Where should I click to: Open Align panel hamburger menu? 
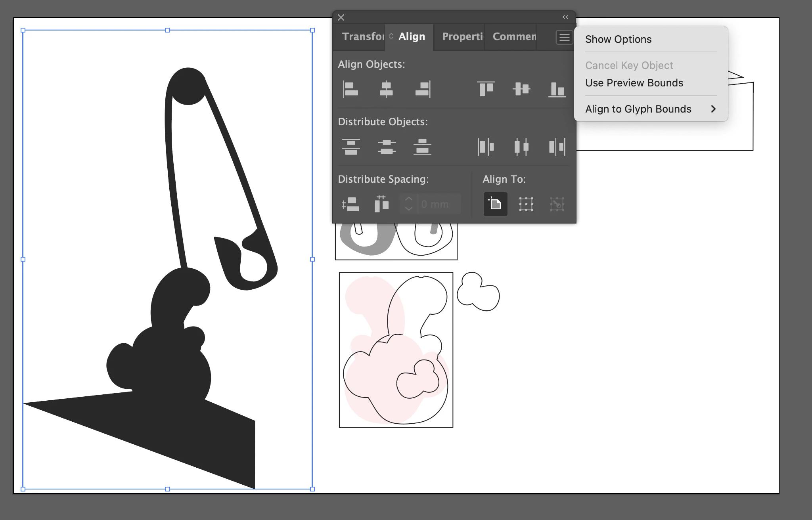(x=564, y=38)
